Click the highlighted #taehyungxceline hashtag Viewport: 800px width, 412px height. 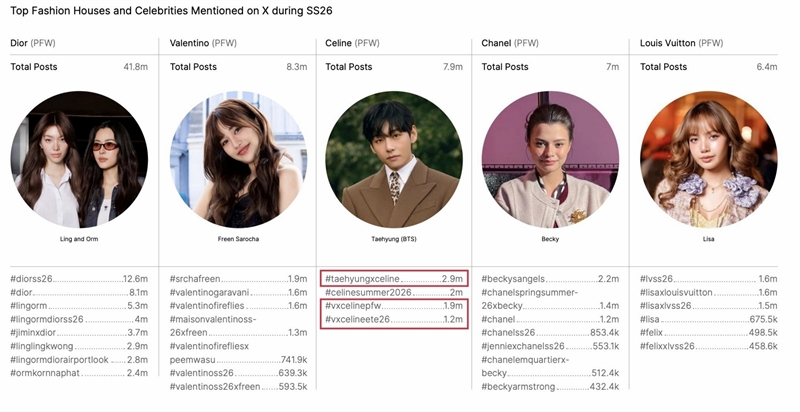[x=363, y=278]
